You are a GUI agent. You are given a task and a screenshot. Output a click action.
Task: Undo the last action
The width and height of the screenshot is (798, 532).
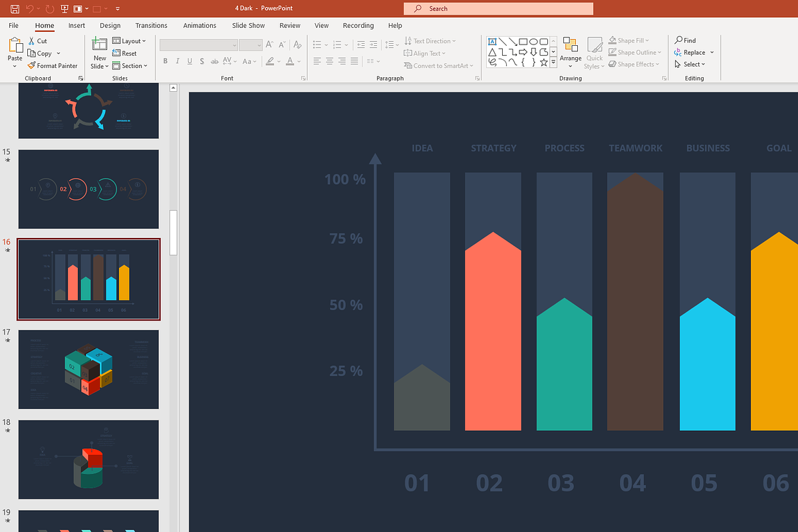tap(29, 9)
